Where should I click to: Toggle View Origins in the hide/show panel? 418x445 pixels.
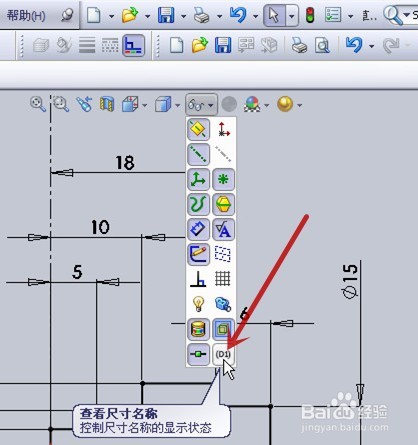[224, 129]
